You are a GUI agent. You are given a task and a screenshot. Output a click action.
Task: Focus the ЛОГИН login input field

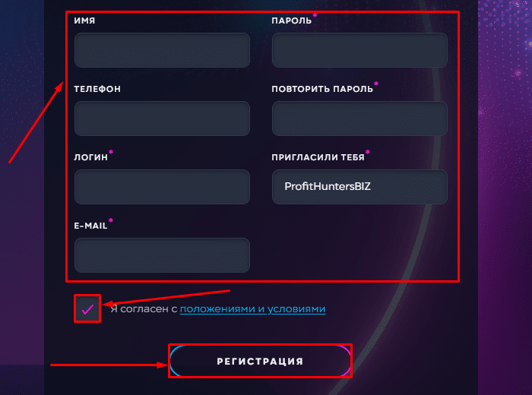pos(162,187)
